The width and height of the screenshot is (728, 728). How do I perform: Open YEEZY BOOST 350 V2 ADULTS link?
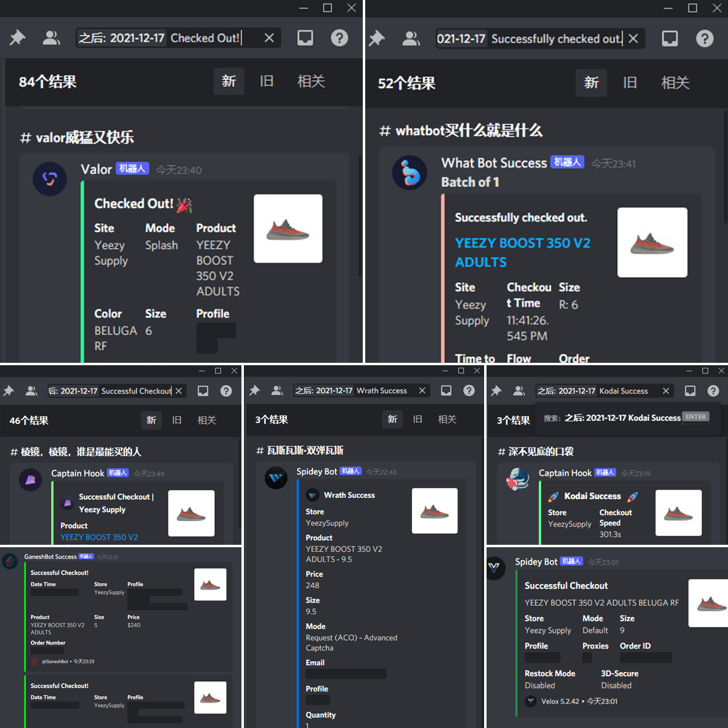click(522, 252)
